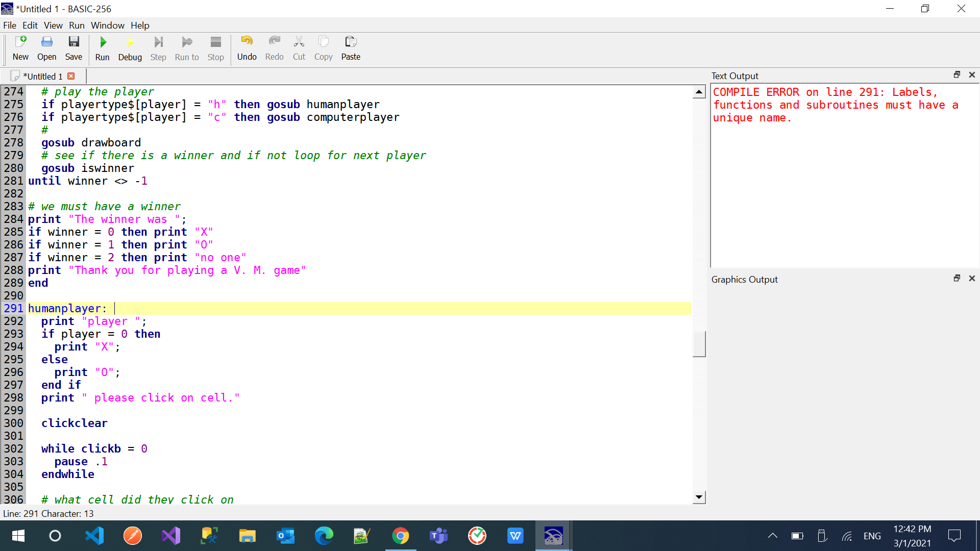The width and height of the screenshot is (980, 551).
Task: Undock the Graphics Output panel
Action: point(958,278)
